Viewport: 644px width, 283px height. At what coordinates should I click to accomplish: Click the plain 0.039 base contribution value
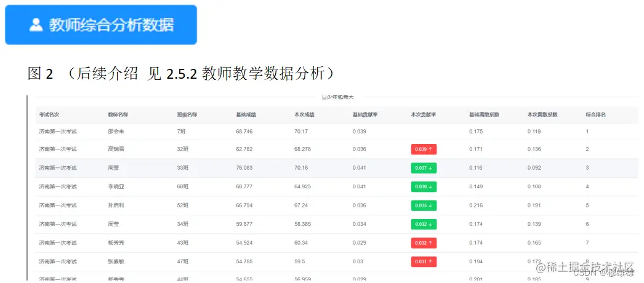click(x=360, y=132)
